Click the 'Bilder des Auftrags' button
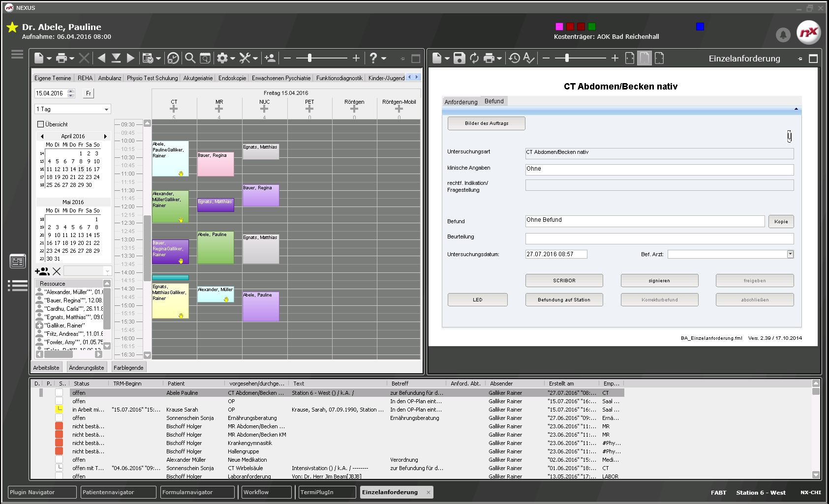The height and width of the screenshot is (504, 829). [487, 123]
